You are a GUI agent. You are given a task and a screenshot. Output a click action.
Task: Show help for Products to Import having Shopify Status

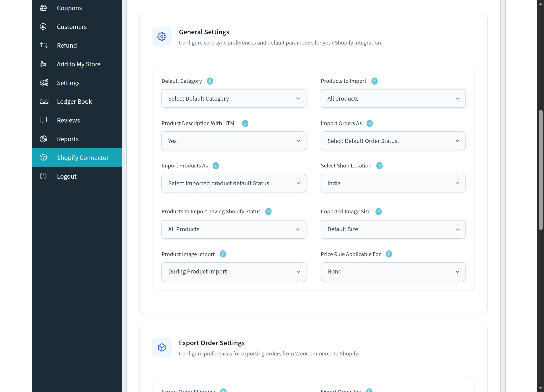268,212
